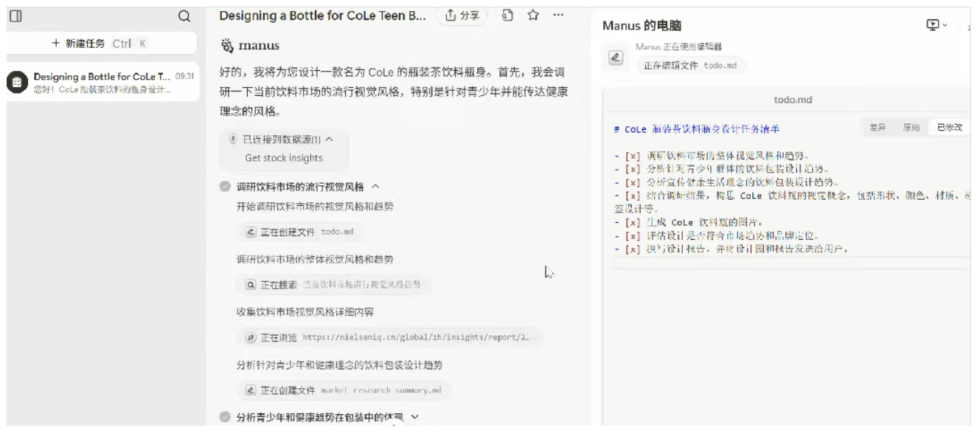The height and width of the screenshot is (442, 980).
Task: Click the 新建任务 new task button
Action: tap(102, 44)
